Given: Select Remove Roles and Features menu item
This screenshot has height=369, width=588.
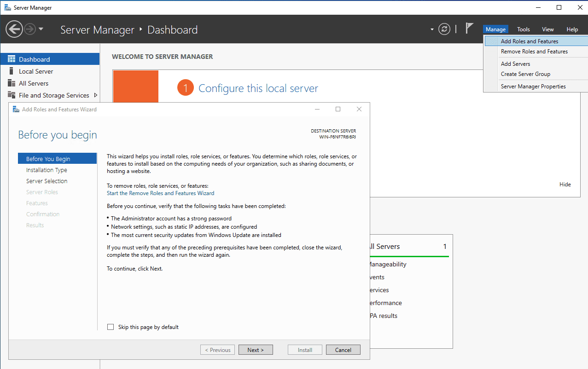Looking at the screenshot, I should (x=534, y=52).
